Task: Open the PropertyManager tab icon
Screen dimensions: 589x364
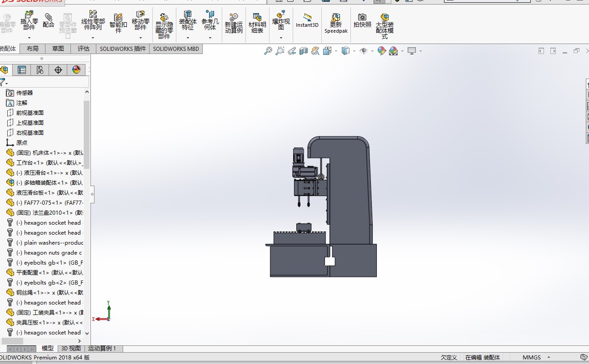Action: click(21, 69)
